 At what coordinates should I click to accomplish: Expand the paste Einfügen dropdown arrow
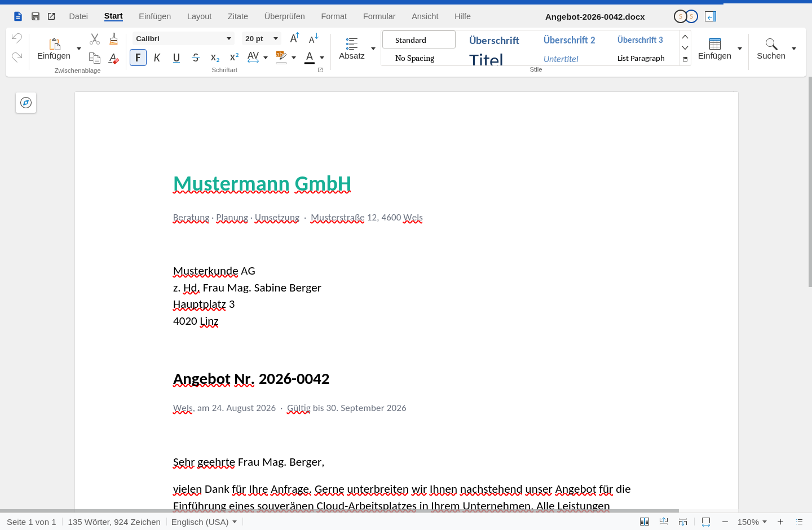coord(79,49)
